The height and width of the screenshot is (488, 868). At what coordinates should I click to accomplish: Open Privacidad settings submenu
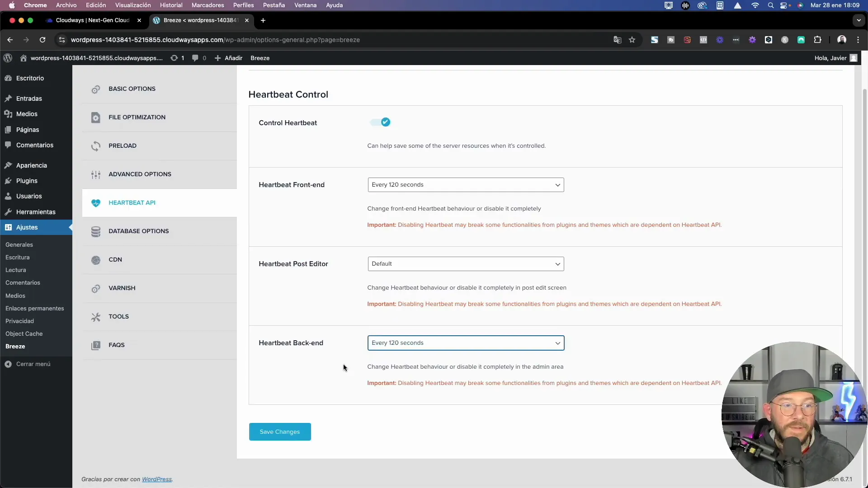(19, 321)
